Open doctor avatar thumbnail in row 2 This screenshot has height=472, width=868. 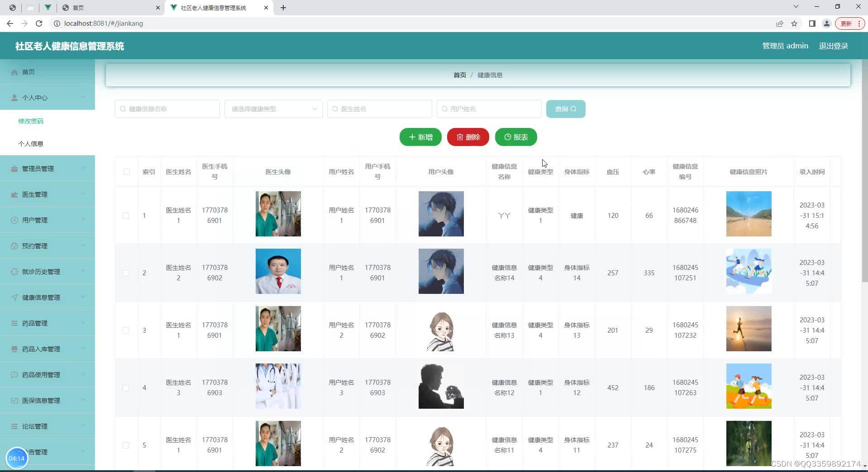pyautogui.click(x=278, y=271)
